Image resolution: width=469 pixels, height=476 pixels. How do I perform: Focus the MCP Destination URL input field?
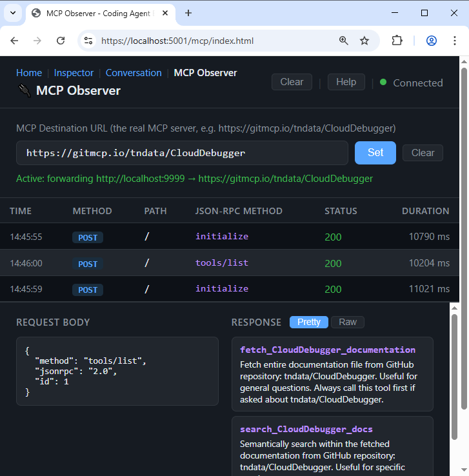(x=182, y=153)
